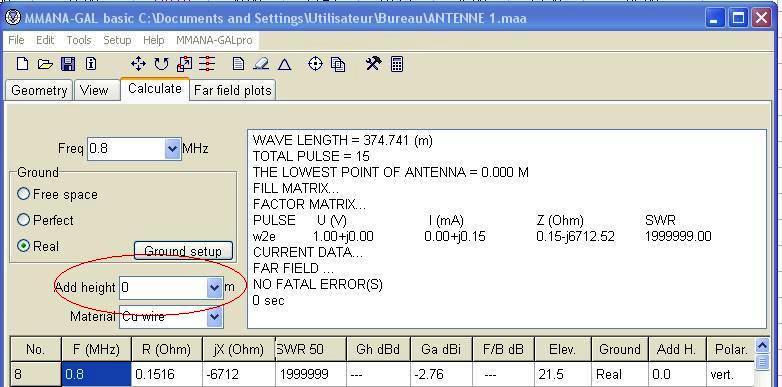Click the 21.5 elevation cell
This screenshot has width=782, height=387.
[563, 374]
